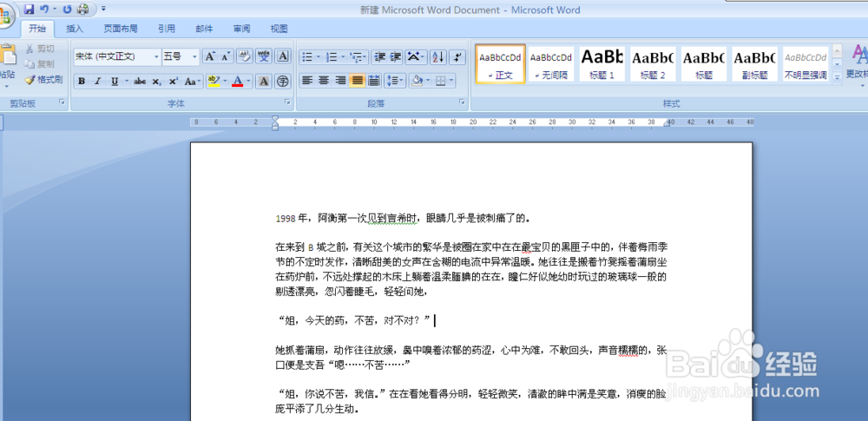
Task: Click the Text Highlight Color marker
Action: (214, 82)
